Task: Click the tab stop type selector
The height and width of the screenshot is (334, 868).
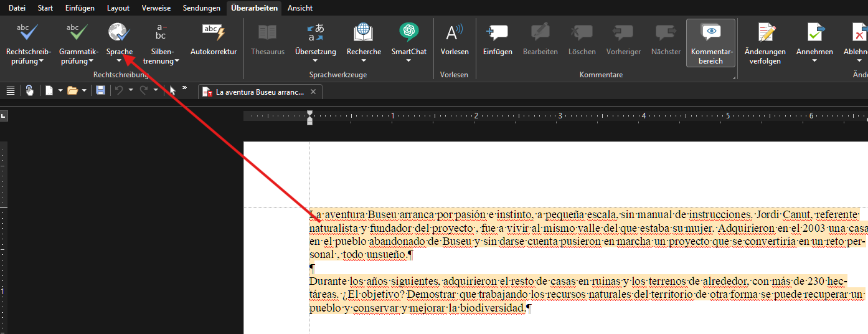Action: [4, 116]
